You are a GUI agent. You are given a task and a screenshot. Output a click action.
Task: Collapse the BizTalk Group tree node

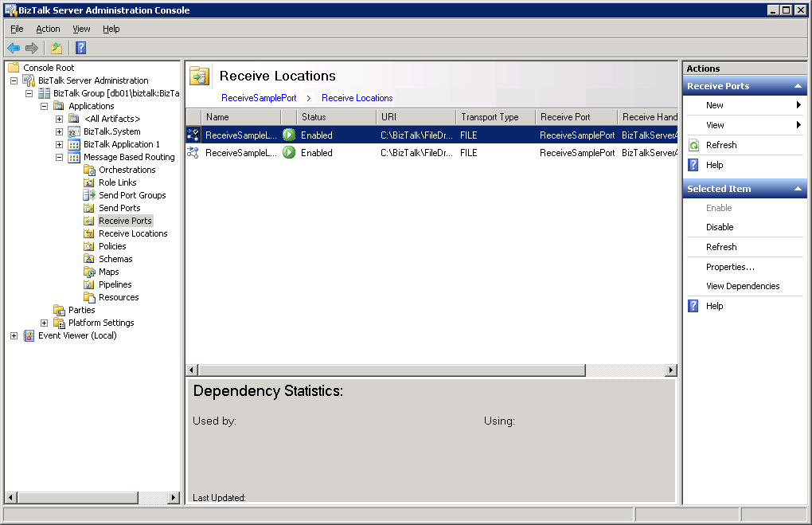[x=29, y=93]
